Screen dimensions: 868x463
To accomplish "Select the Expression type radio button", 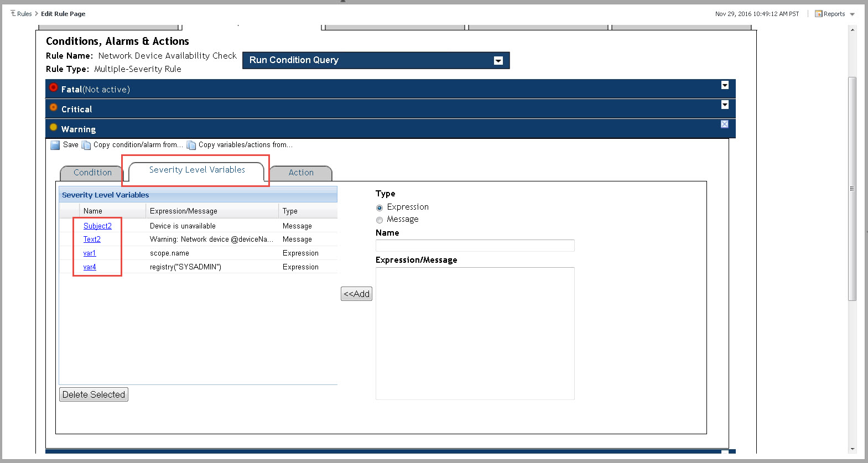I will (x=380, y=208).
